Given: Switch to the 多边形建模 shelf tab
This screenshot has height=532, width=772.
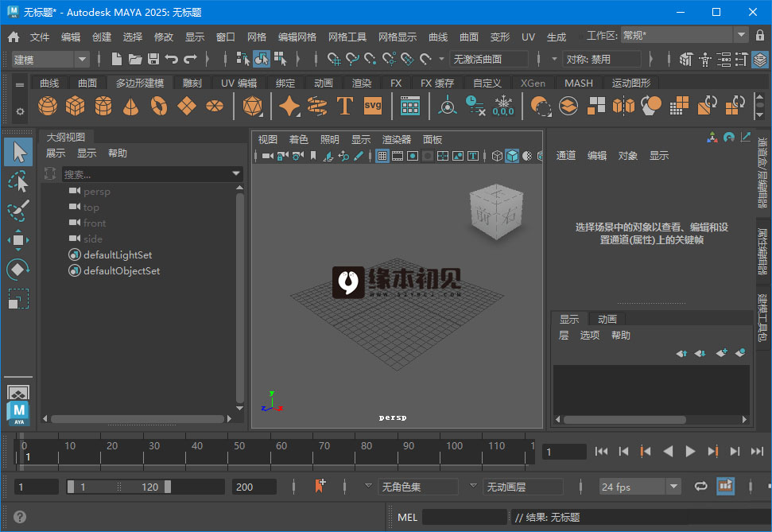Looking at the screenshot, I should click(140, 83).
